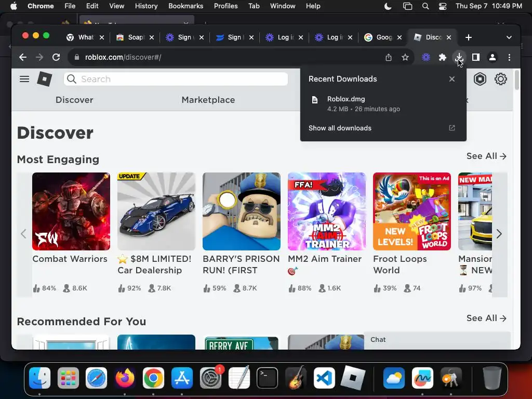Image resolution: width=532 pixels, height=399 pixels.
Task: See All Most Engaging experiences
Action: click(486, 156)
